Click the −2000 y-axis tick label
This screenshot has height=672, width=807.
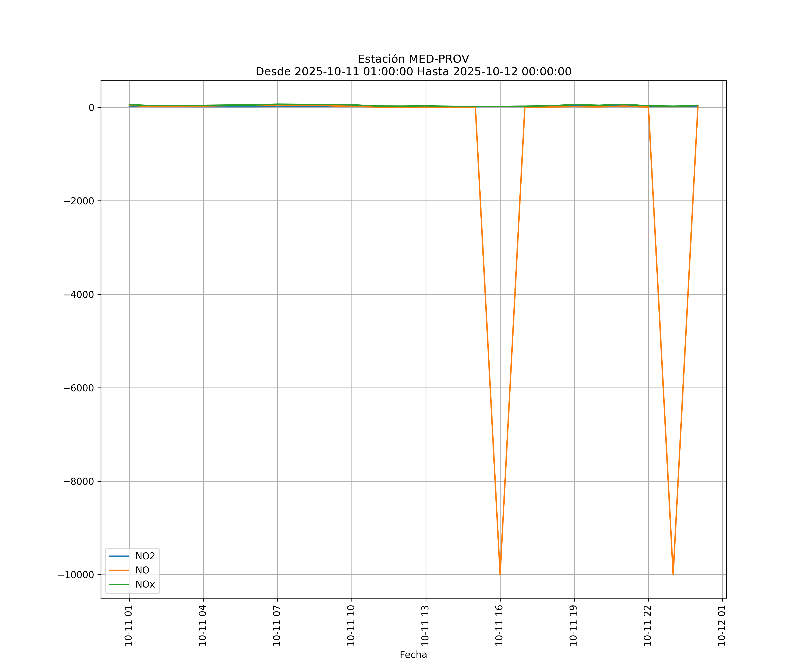79,201
